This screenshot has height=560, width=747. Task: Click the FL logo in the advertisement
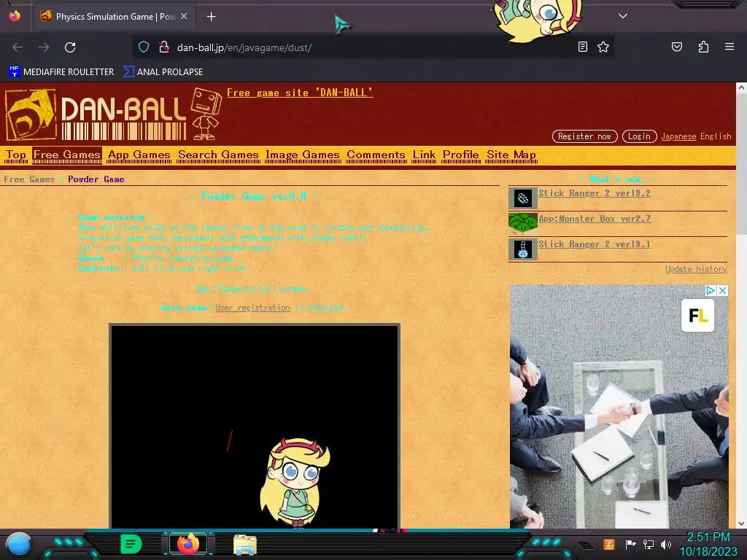pos(698,315)
